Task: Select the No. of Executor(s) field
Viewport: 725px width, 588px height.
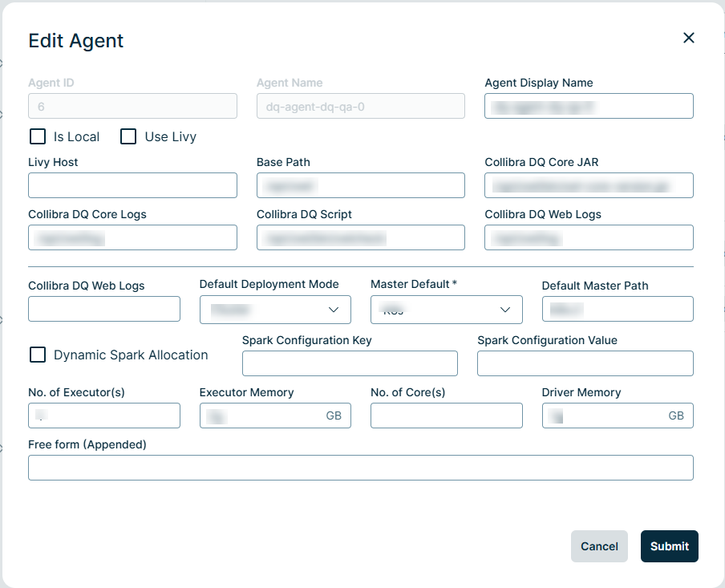Action: (x=103, y=416)
